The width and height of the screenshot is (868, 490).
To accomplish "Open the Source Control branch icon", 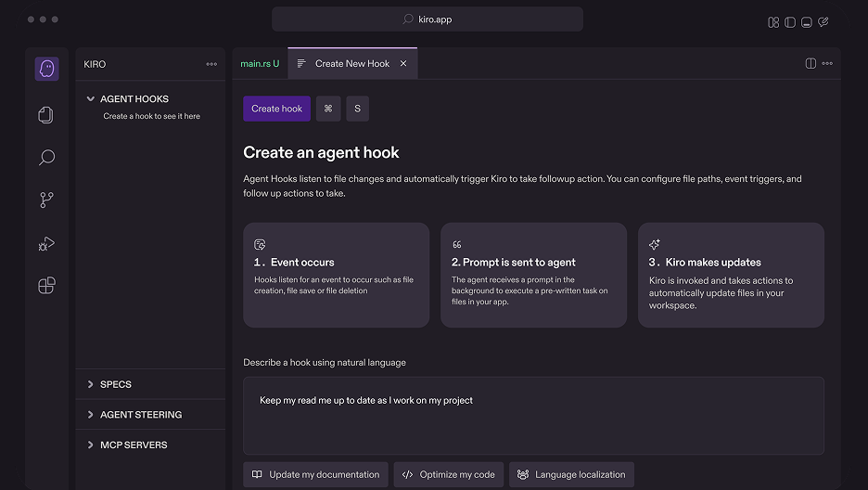I will pos(46,200).
